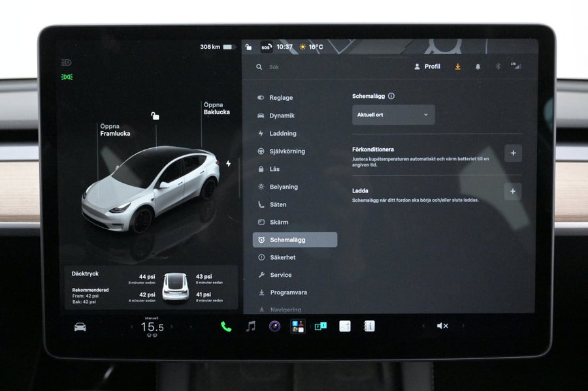Image resolution: width=588 pixels, height=391 pixels.
Task: Tap the 42 psi rear left reading
Action: [147, 295]
